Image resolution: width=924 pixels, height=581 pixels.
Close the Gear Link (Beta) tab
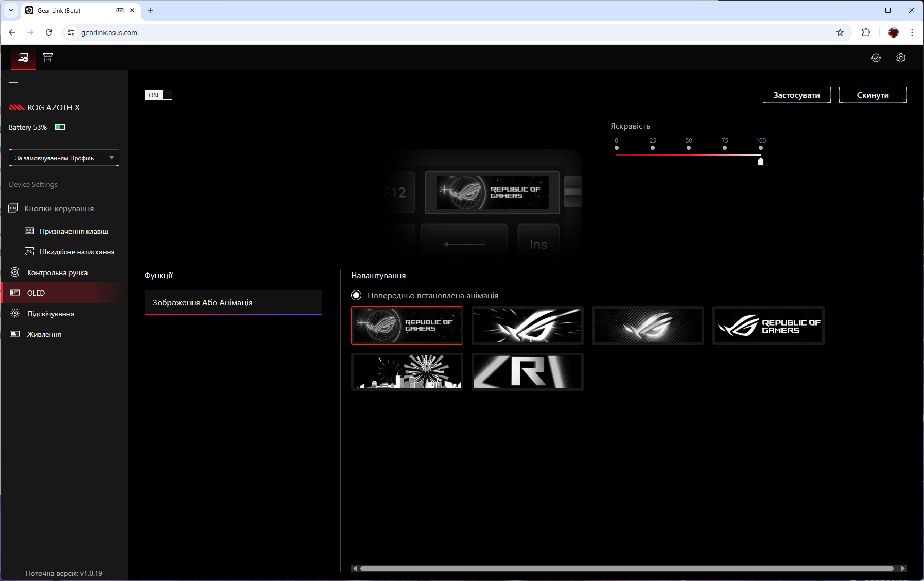[132, 10]
